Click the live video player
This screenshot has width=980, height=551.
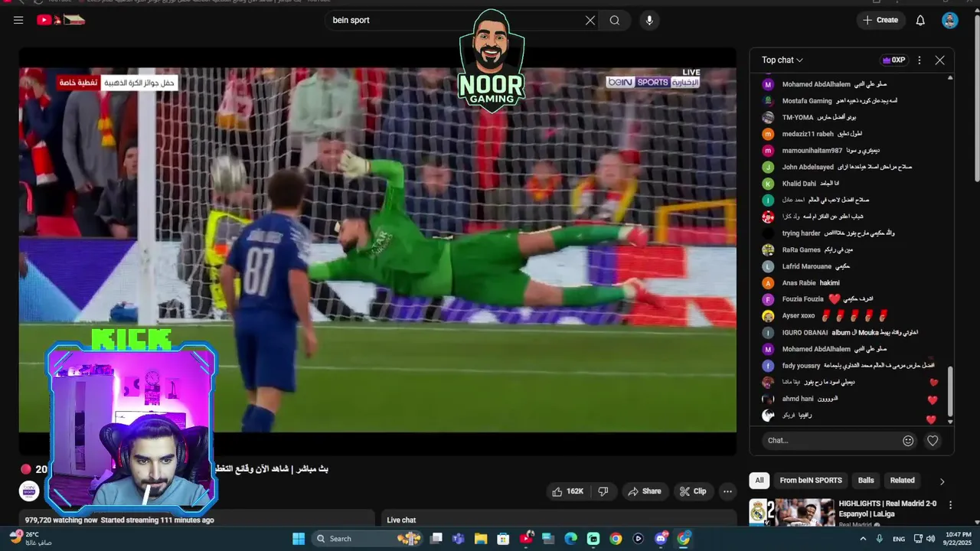click(x=377, y=250)
